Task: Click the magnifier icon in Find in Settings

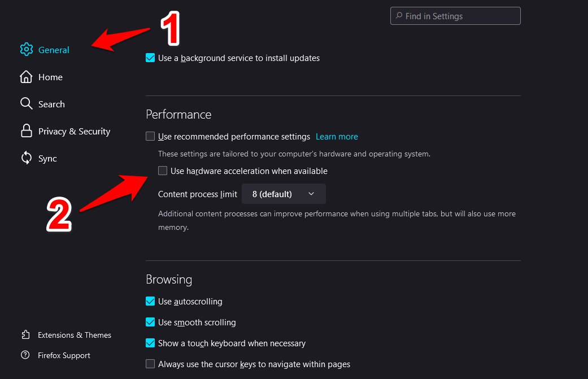Action: (399, 16)
